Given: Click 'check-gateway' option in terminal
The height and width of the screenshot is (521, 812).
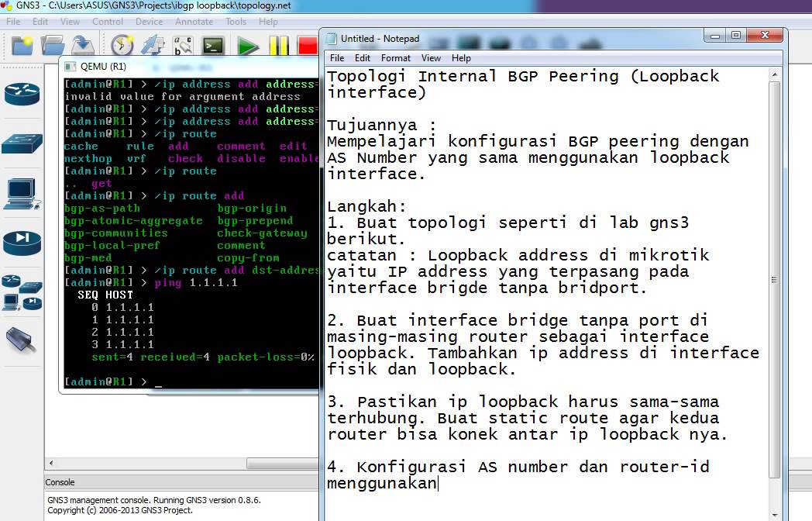Looking at the screenshot, I should [262, 233].
